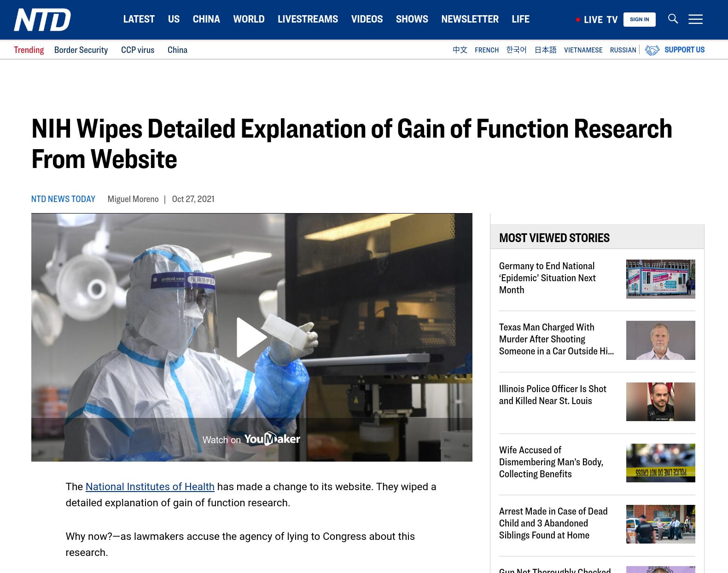Open the LATEST menu item
This screenshot has height=573, width=728.
click(139, 19)
